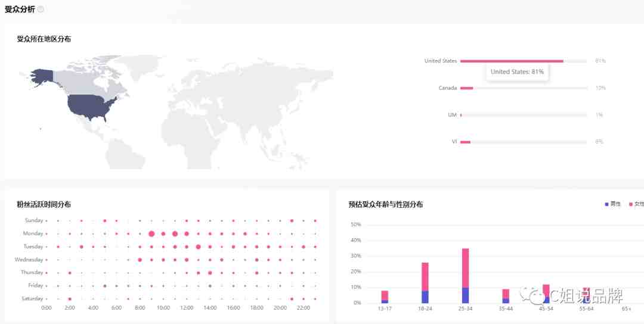
Task: Click the Saturday 2:00 activity dot
Action: (70, 299)
